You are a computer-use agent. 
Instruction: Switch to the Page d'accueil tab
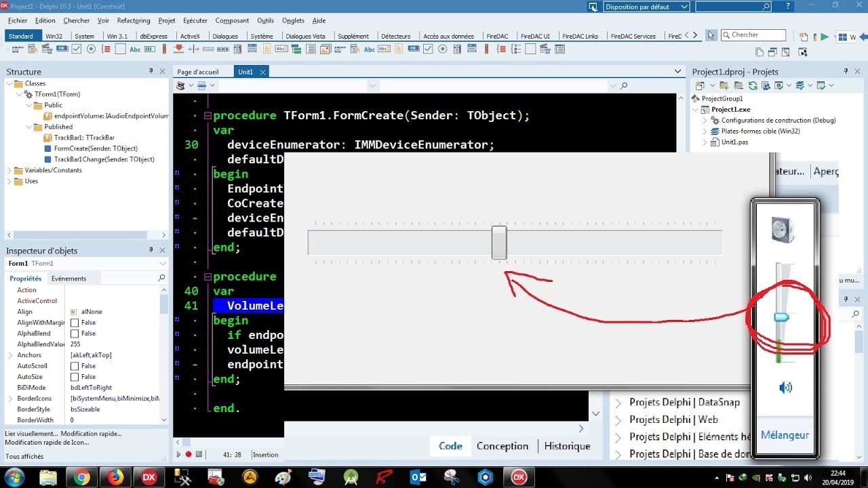pyautogui.click(x=198, y=72)
